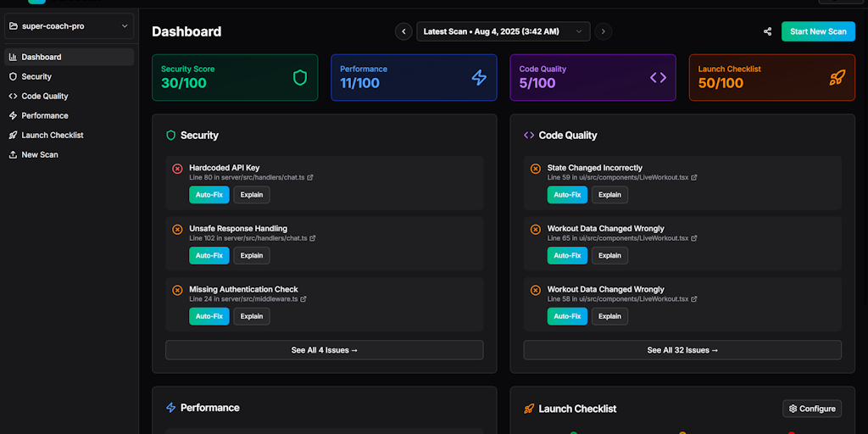Screen dimensions: 868x434
Task: Open external link for State Changed Incorrectly file
Action: pos(694,178)
